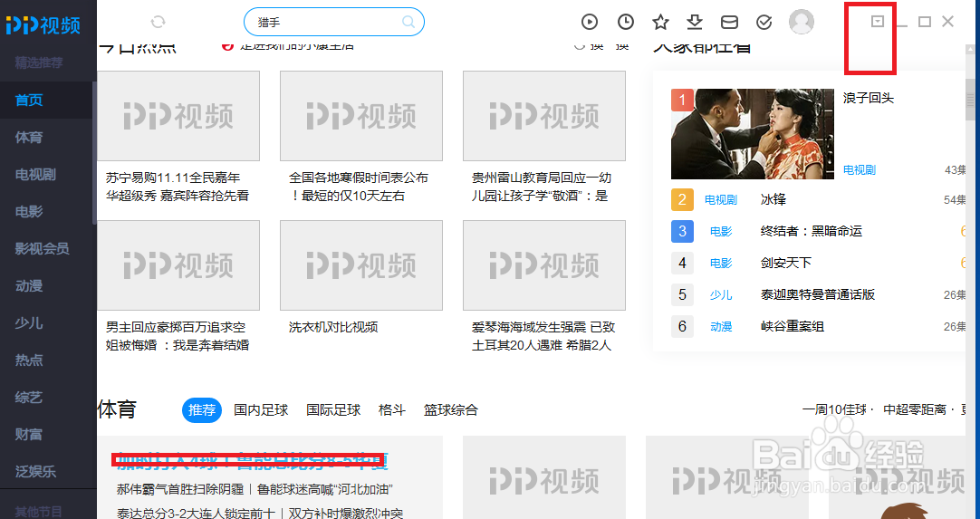The width and height of the screenshot is (980, 519).
Task: Click 动漫 tag in ranking row 6
Action: (721, 326)
